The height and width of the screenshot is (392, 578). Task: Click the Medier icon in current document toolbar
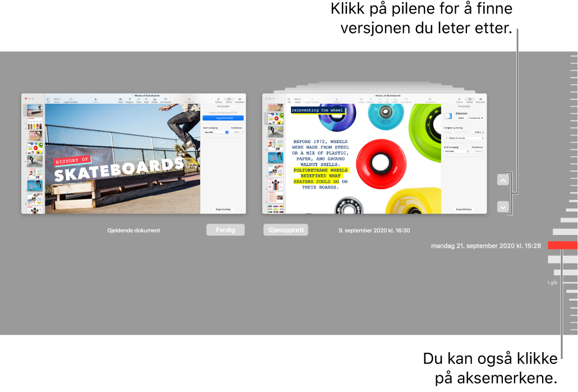point(155,100)
